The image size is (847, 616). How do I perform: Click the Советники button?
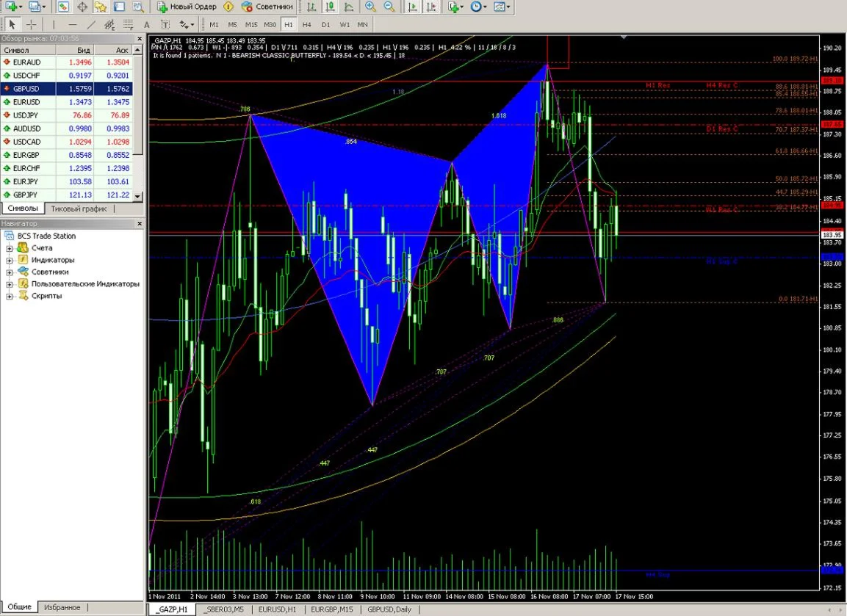267,7
